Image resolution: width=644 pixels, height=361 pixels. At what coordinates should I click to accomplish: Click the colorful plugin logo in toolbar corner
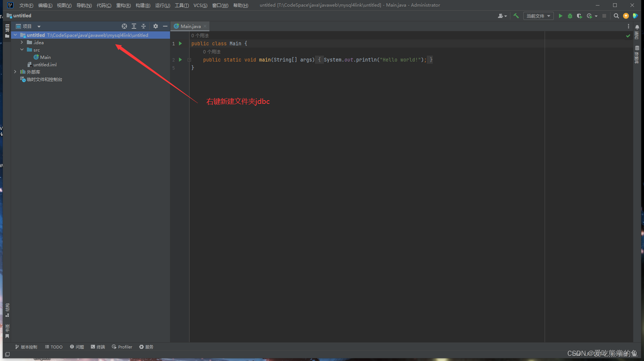point(635,16)
